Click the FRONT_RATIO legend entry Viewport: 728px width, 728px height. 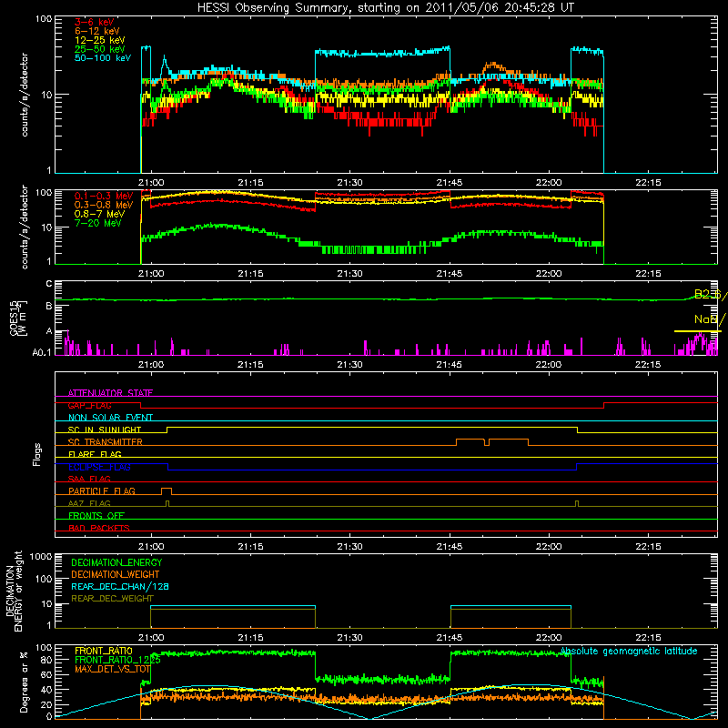[x=104, y=651]
